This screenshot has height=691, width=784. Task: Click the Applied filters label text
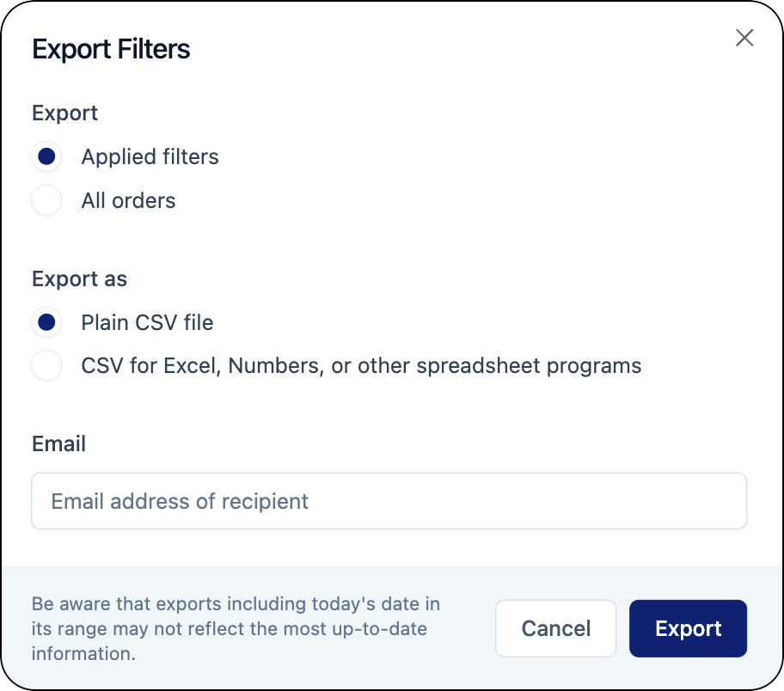tap(150, 156)
